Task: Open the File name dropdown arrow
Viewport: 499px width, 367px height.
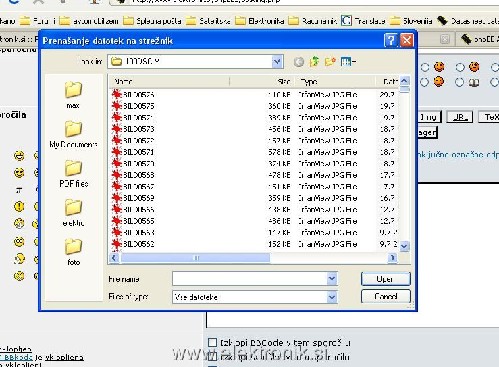Action: click(x=332, y=279)
